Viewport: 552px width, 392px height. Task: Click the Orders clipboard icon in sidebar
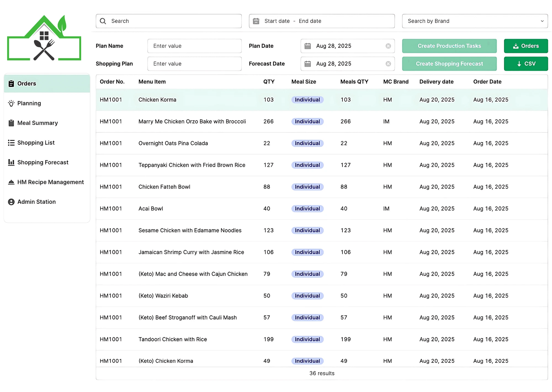coord(11,84)
